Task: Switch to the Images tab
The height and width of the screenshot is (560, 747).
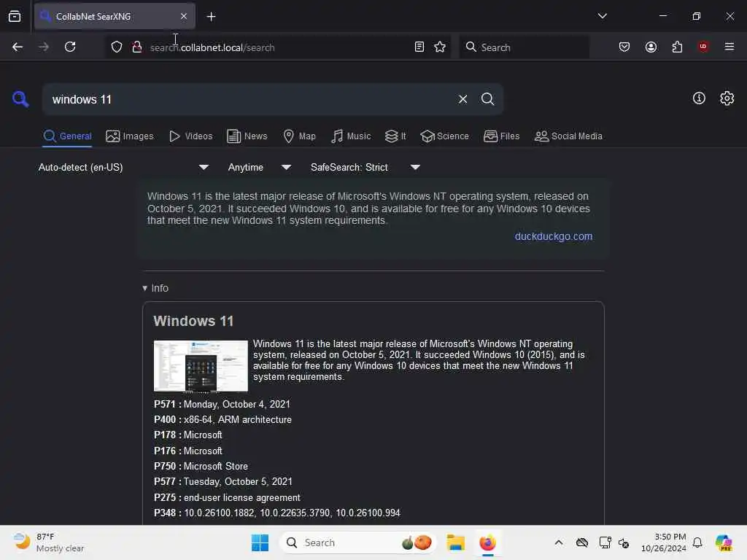Action: [130, 136]
